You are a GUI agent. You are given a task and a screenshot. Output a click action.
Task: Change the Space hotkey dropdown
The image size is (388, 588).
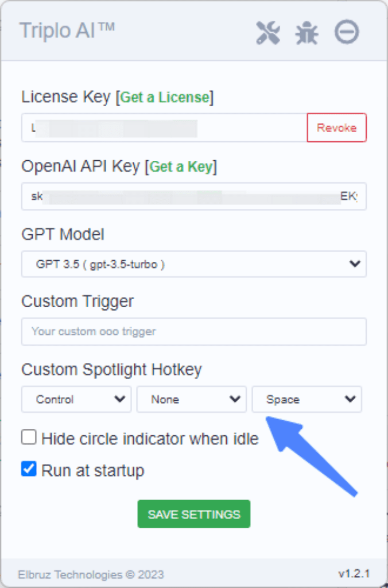(306, 400)
